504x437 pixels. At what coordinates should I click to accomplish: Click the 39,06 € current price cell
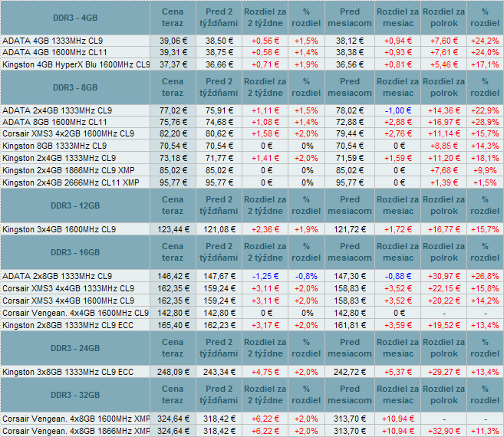173,41
